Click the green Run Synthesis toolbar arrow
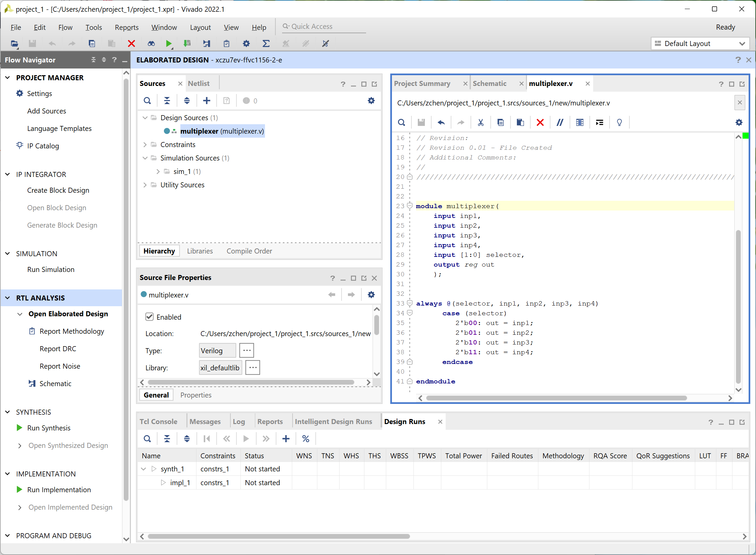Screen dimensions: 756x555 (169, 44)
